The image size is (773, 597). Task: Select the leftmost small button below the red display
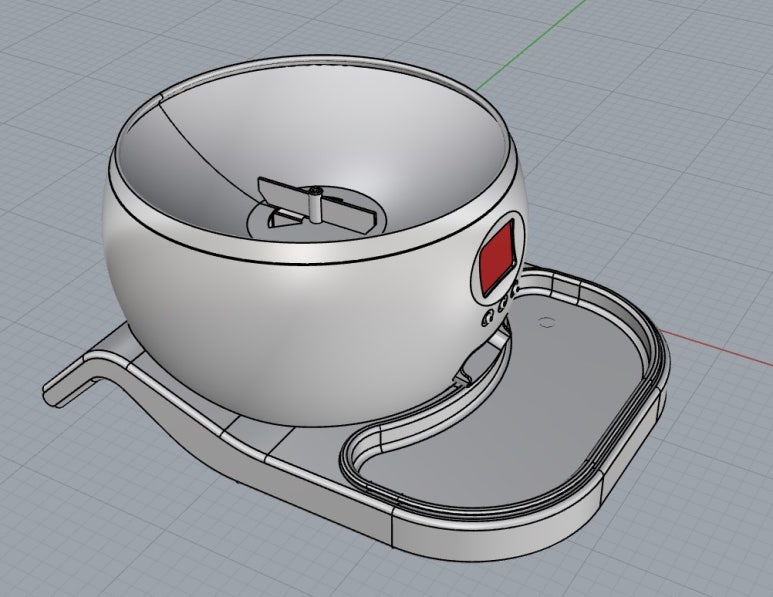pyautogui.click(x=489, y=318)
